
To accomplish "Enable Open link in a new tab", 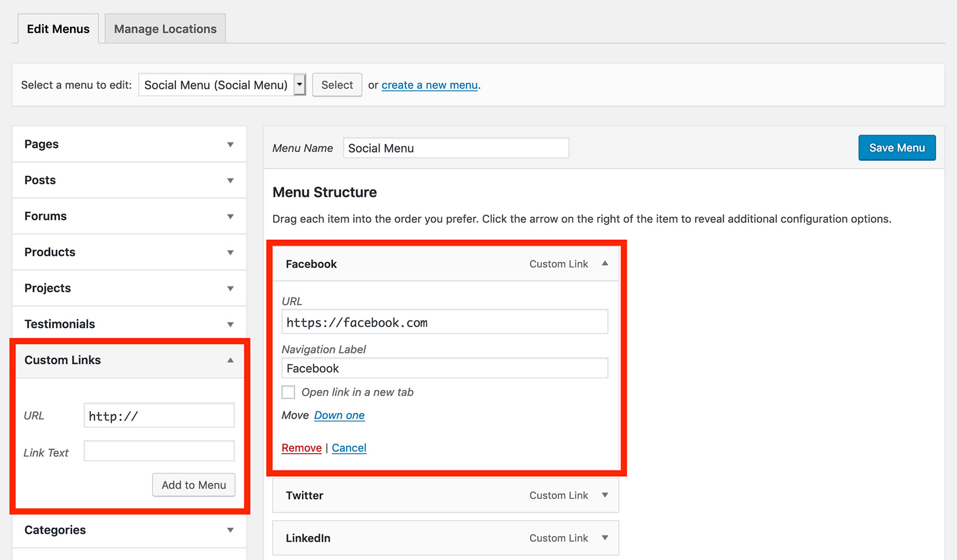I will point(288,393).
